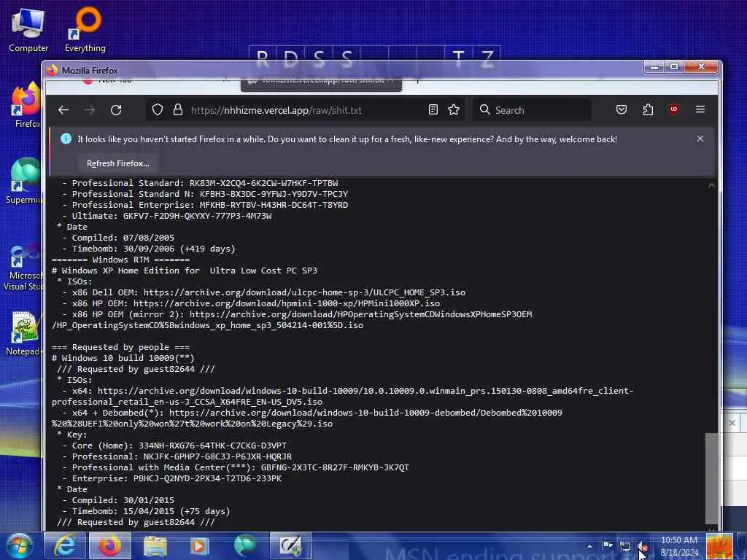Show hidden system tray icons arrow
This screenshot has height=560, width=747.
pos(589,546)
